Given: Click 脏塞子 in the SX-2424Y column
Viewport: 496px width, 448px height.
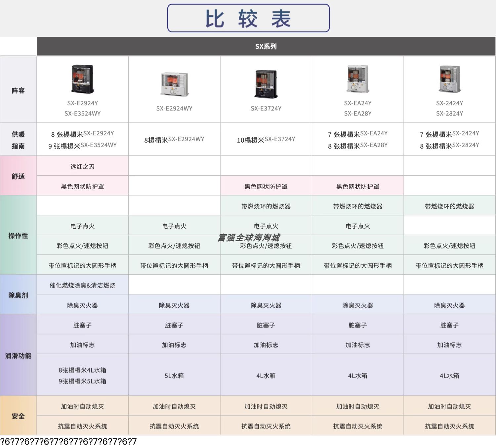Looking at the screenshot, I should (x=449, y=325).
